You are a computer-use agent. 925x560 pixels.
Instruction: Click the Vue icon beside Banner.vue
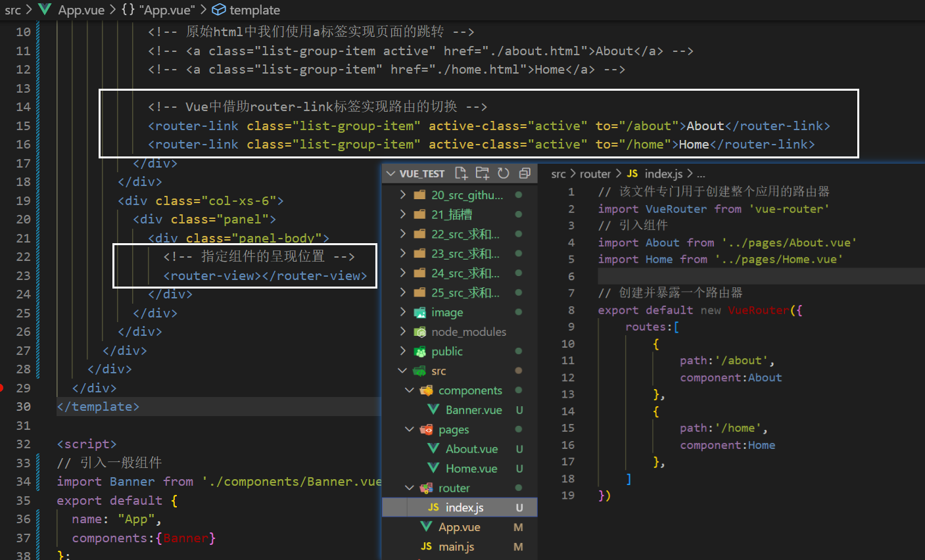[434, 409]
